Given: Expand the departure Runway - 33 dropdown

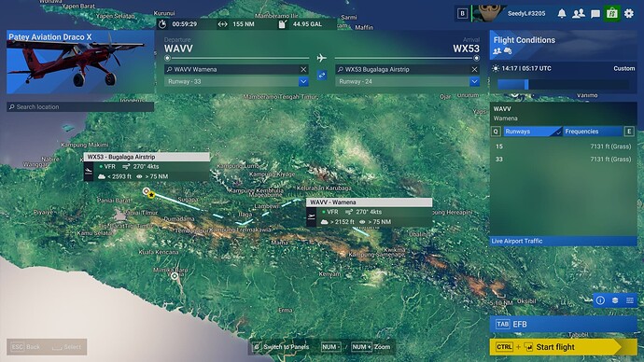Looking at the screenshot, I should pyautogui.click(x=236, y=82).
